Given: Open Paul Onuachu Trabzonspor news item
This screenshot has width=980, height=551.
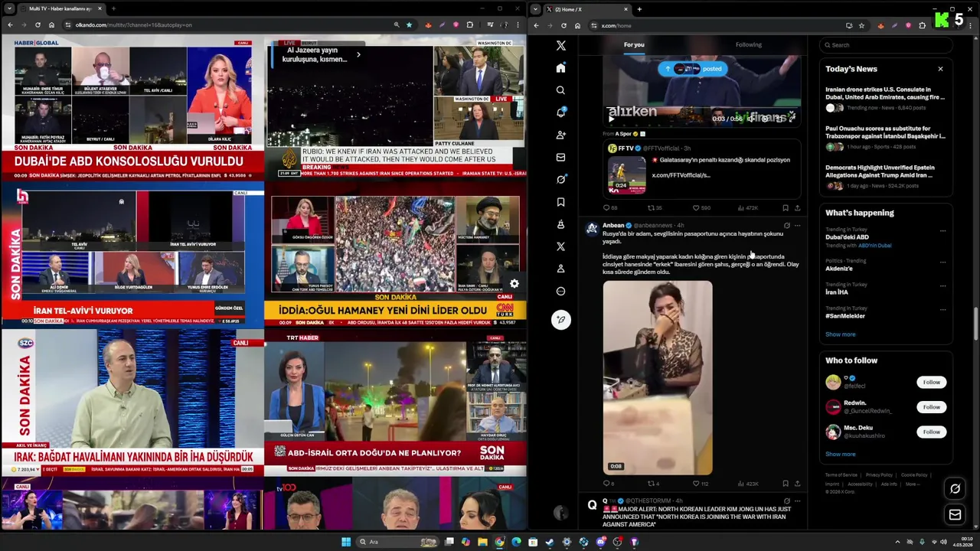Looking at the screenshot, I should tap(886, 137).
